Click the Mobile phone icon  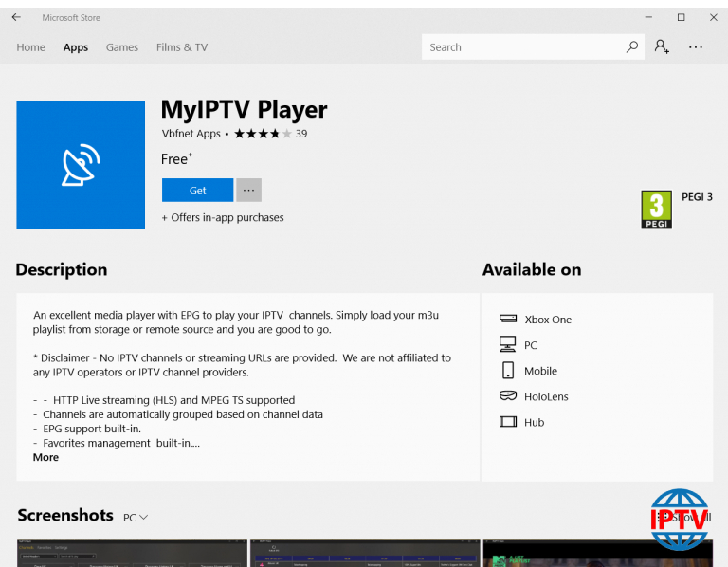[508, 371]
